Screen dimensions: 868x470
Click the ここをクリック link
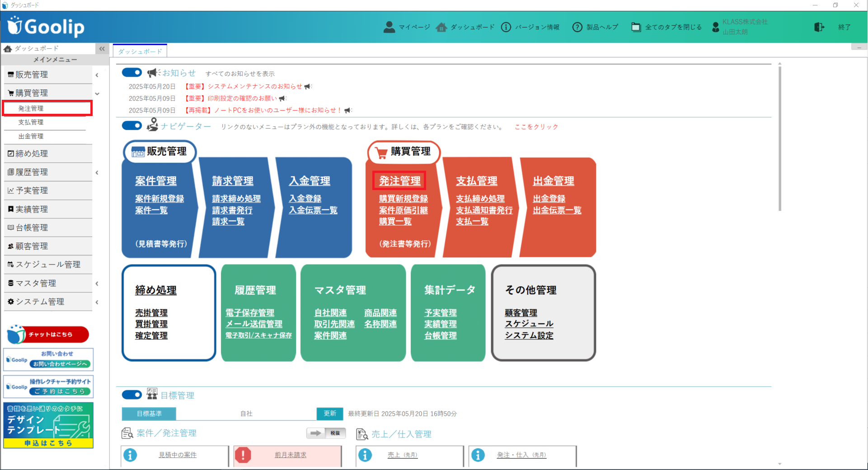coord(536,127)
